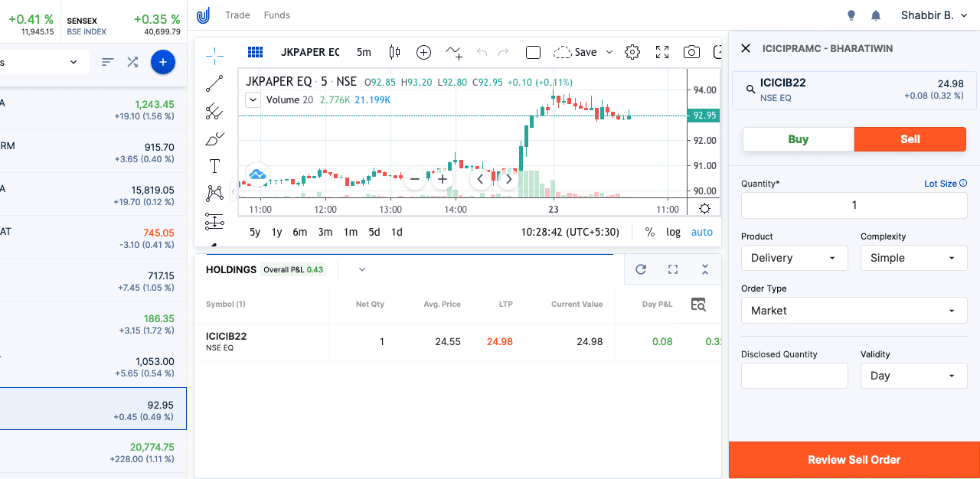980x479 pixels.
Task: Click Review Sell Order button
Action: tap(854, 460)
